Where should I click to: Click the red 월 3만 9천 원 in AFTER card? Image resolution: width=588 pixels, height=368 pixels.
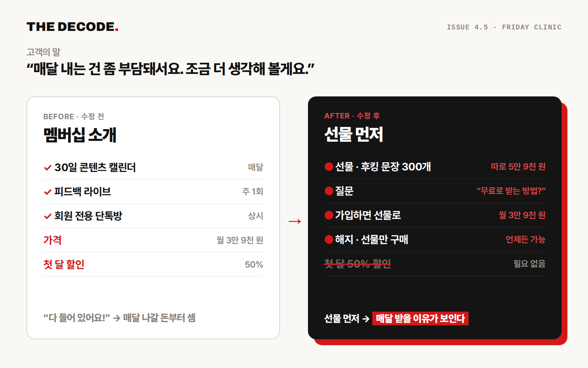pyautogui.click(x=522, y=215)
